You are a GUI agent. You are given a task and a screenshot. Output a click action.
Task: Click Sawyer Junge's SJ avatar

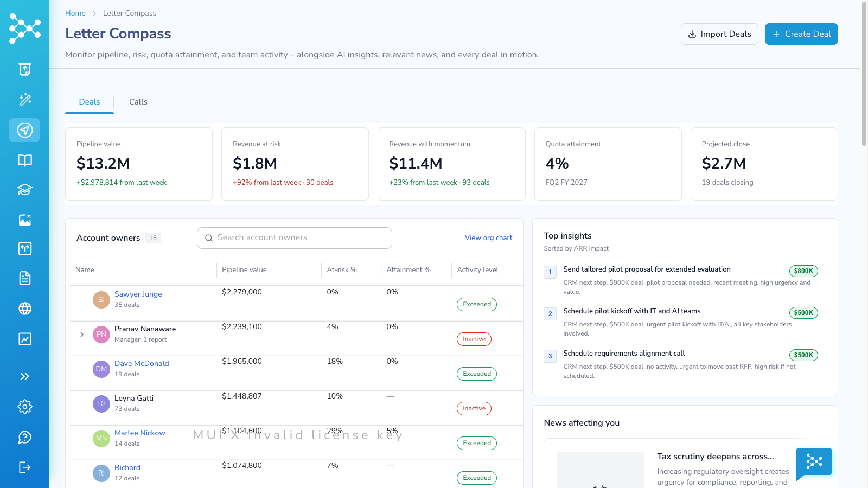(x=101, y=300)
